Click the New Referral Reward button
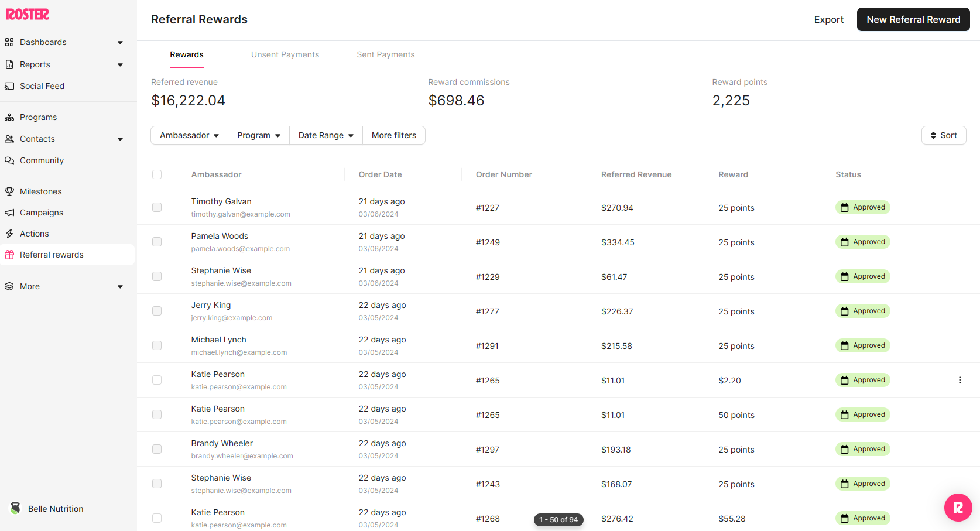 913,19
